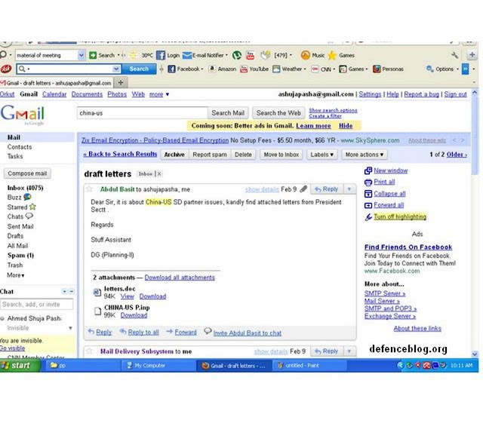Viewport: 483px width, 448px height.
Task: Click the Reply button on Abdul Basit message
Action: tap(327, 189)
